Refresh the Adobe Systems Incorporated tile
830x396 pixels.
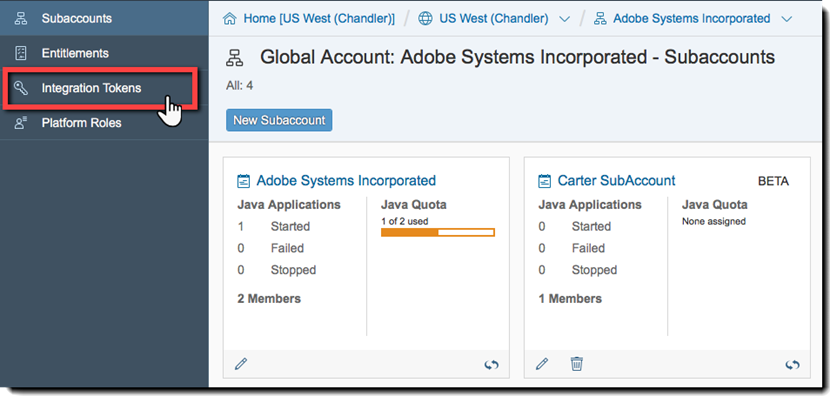492,365
